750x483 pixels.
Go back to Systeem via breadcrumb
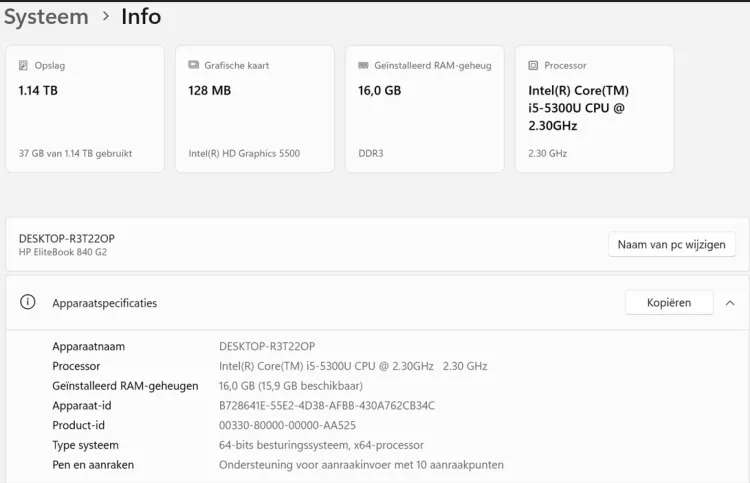(x=46, y=17)
